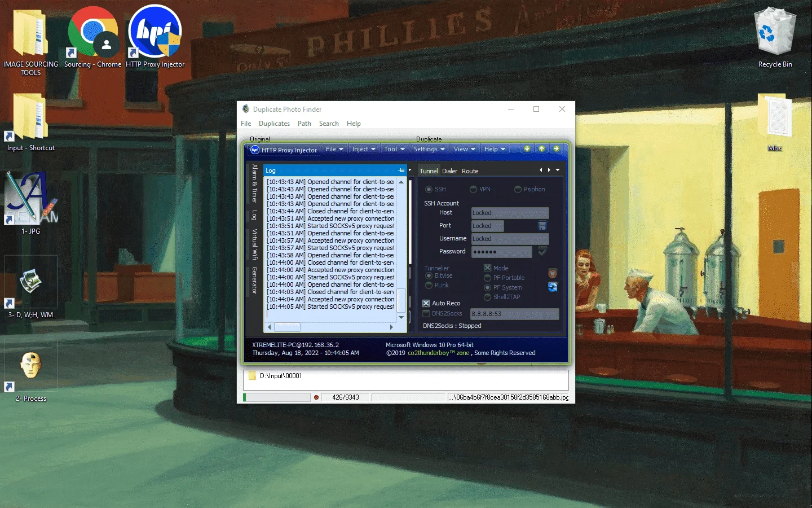Open the Virtual Wifi side tab
The width and height of the screenshot is (812, 508).
click(254, 244)
